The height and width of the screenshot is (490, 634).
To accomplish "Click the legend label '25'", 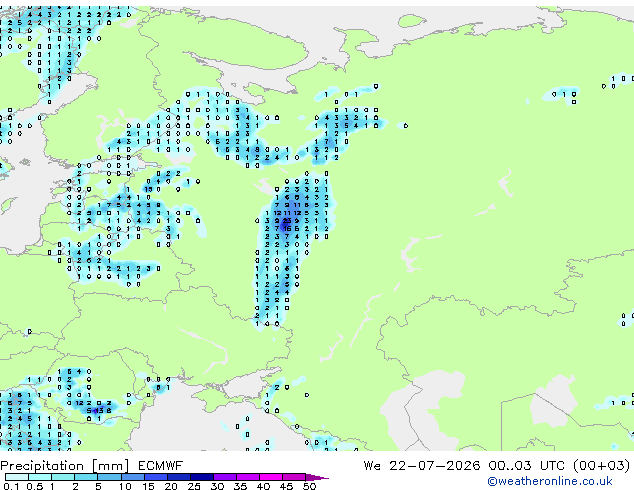I will coord(194,486).
